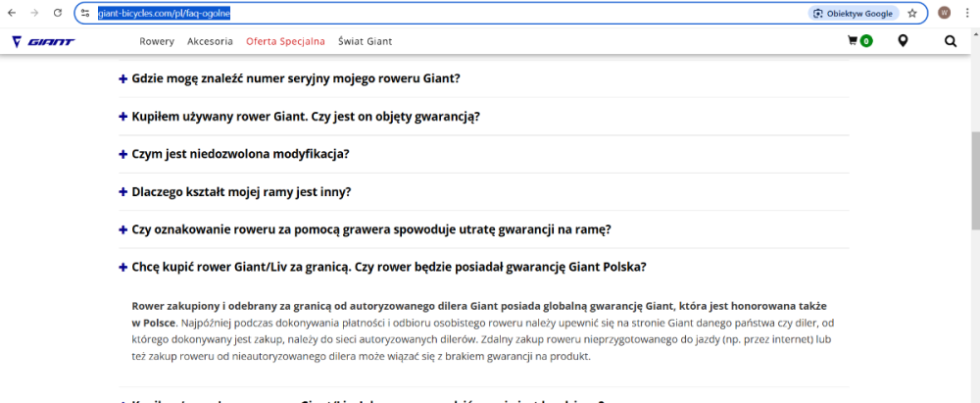
Task: Open the Rowery menu
Action: coord(157,41)
